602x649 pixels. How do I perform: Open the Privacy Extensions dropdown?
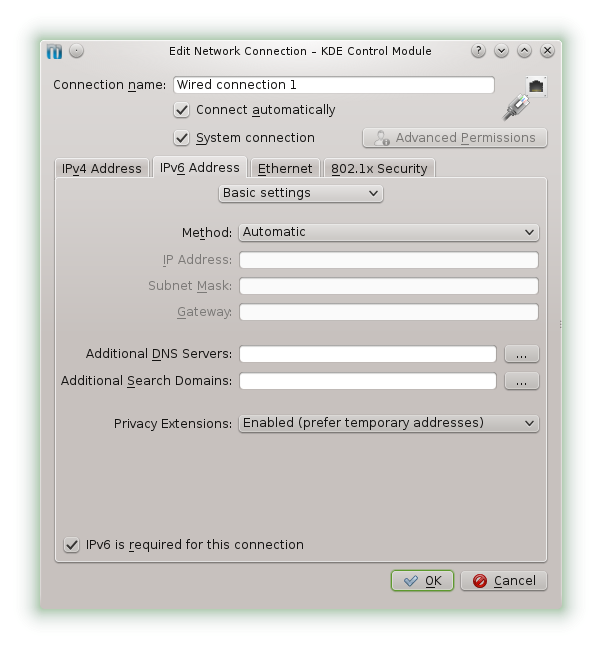(x=389, y=423)
